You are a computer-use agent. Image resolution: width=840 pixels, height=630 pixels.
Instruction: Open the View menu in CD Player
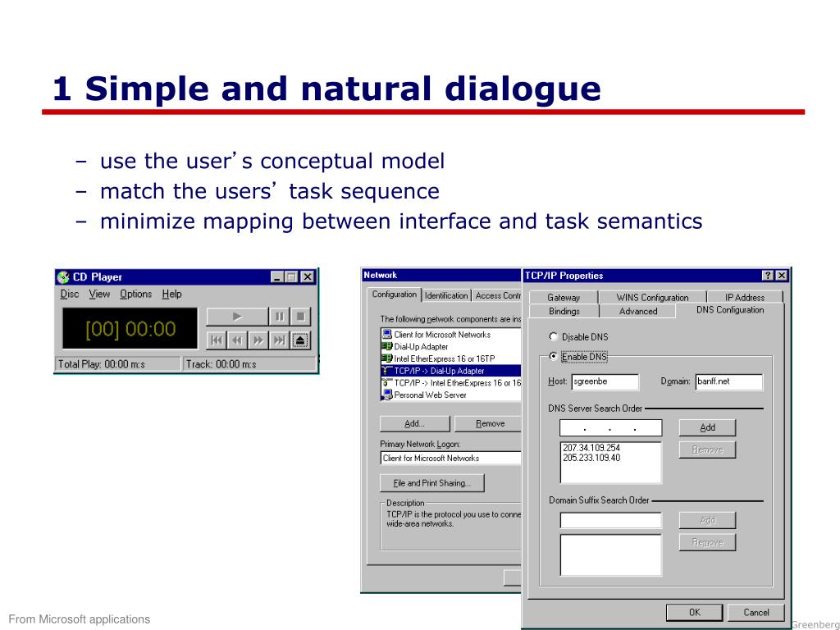coord(99,294)
